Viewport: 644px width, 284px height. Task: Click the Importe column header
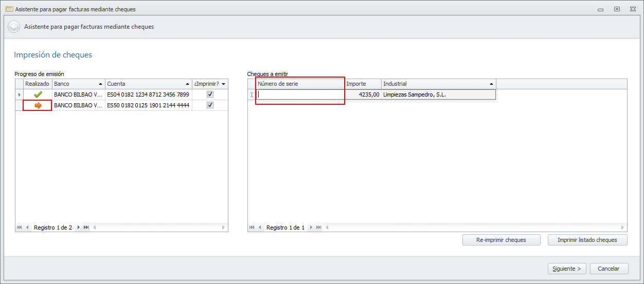point(363,84)
